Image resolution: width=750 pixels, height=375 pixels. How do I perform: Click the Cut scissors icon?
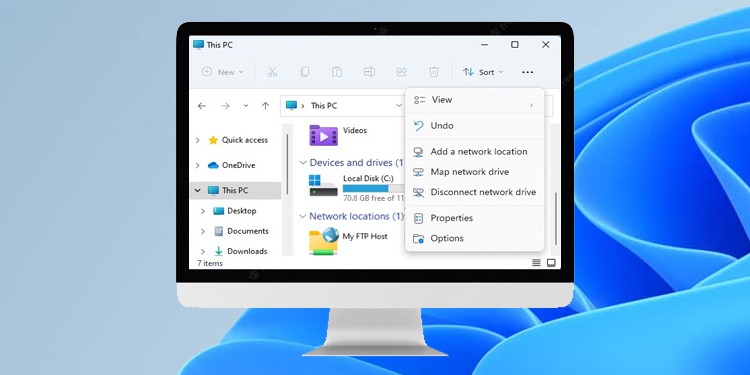272,72
